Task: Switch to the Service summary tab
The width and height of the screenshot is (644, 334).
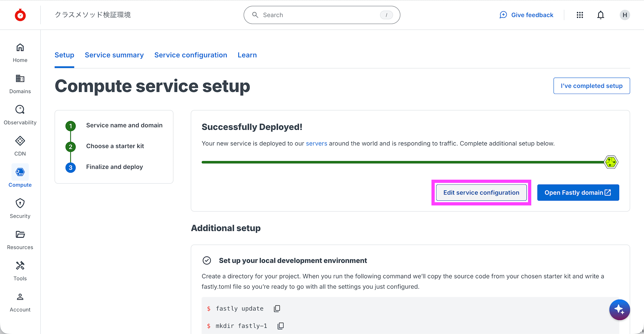Action: tap(114, 55)
